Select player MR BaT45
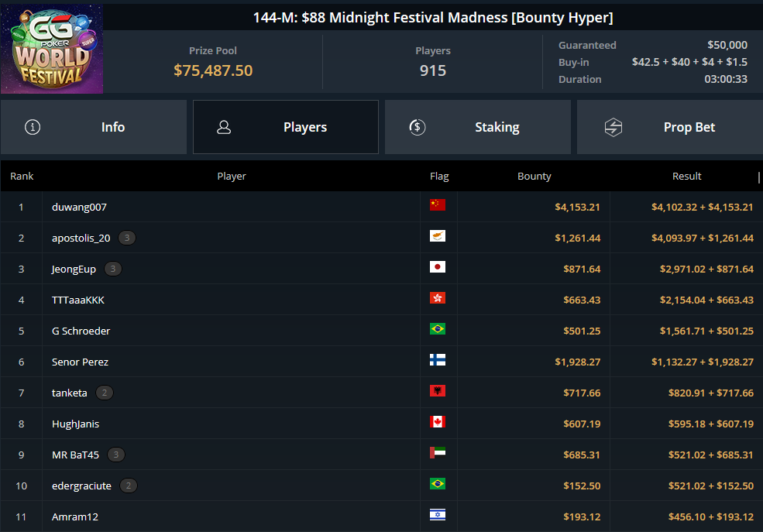 click(x=75, y=455)
